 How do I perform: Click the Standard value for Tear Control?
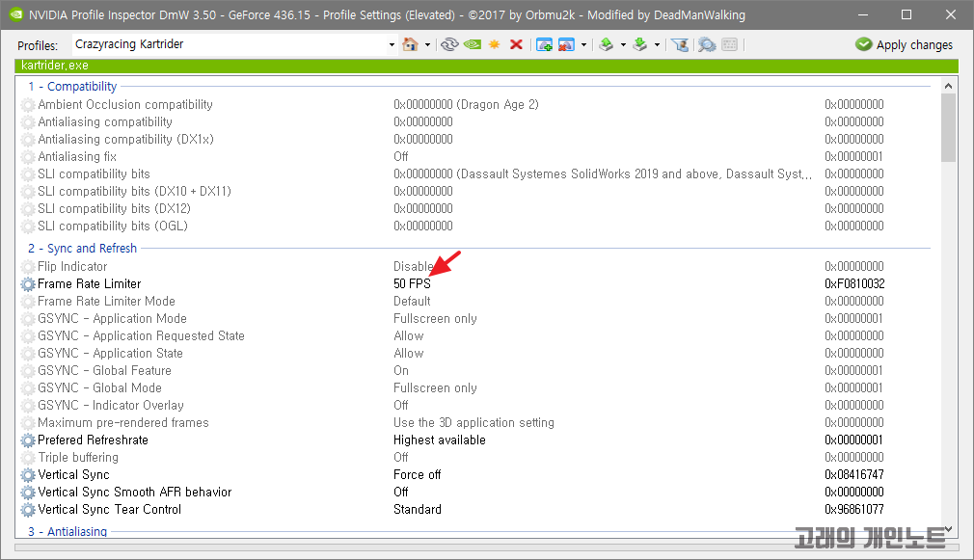tap(417, 510)
